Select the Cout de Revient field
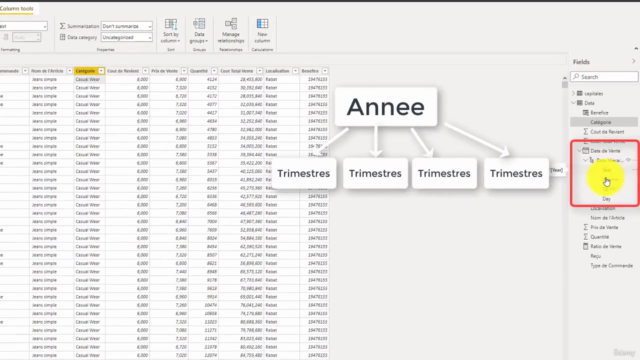 coord(607,132)
